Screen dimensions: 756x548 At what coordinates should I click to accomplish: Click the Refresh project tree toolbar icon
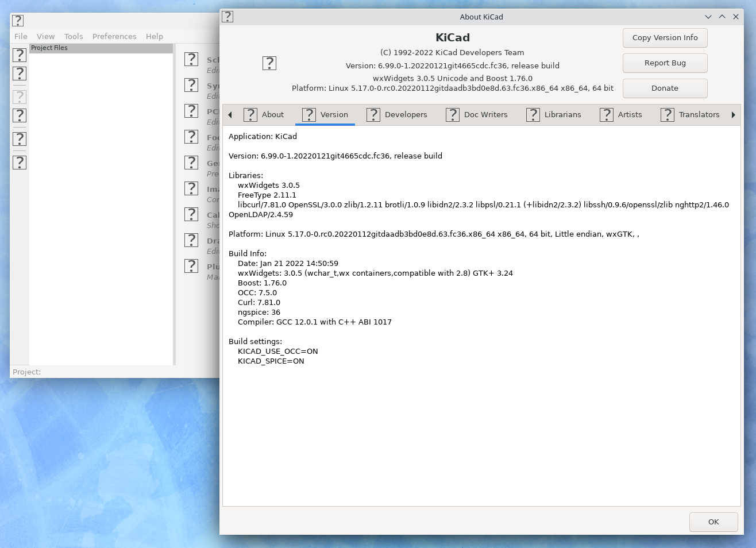click(x=20, y=139)
